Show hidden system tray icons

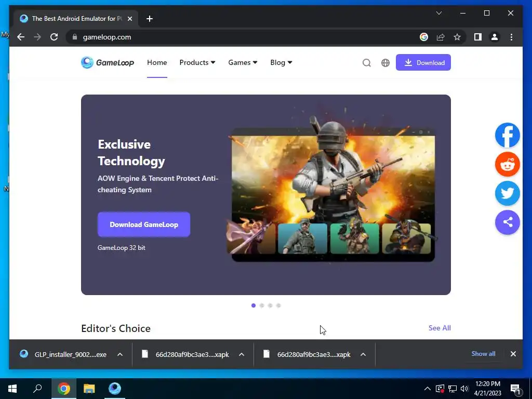pos(428,389)
